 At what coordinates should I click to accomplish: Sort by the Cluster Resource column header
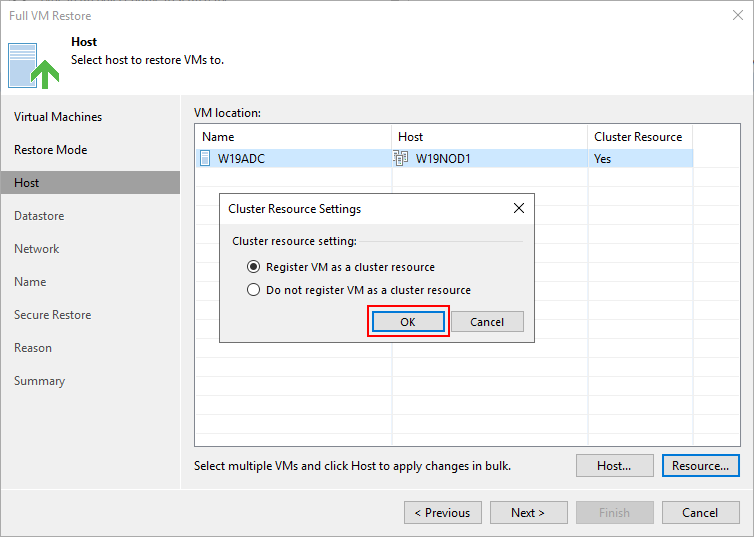(640, 137)
